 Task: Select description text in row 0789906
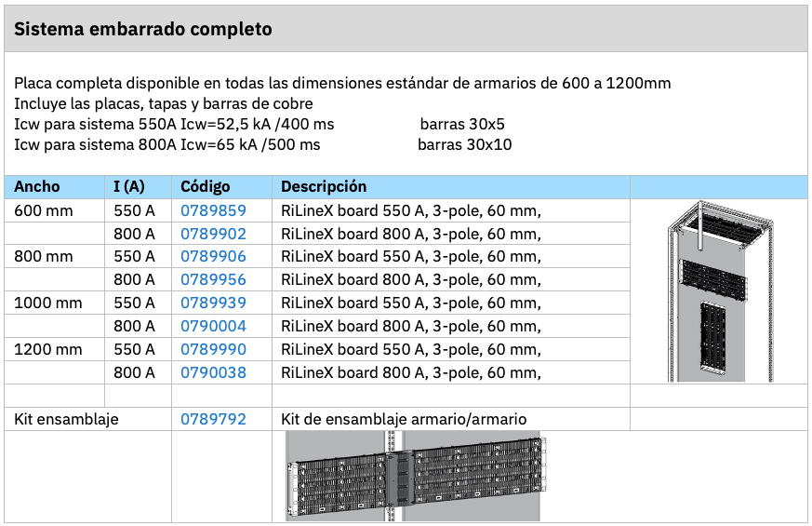(x=411, y=257)
